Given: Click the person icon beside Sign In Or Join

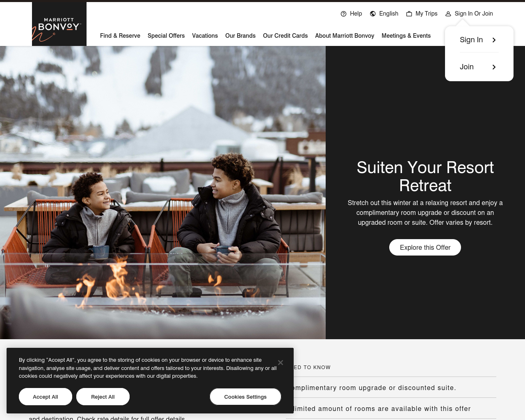Looking at the screenshot, I should (448, 14).
